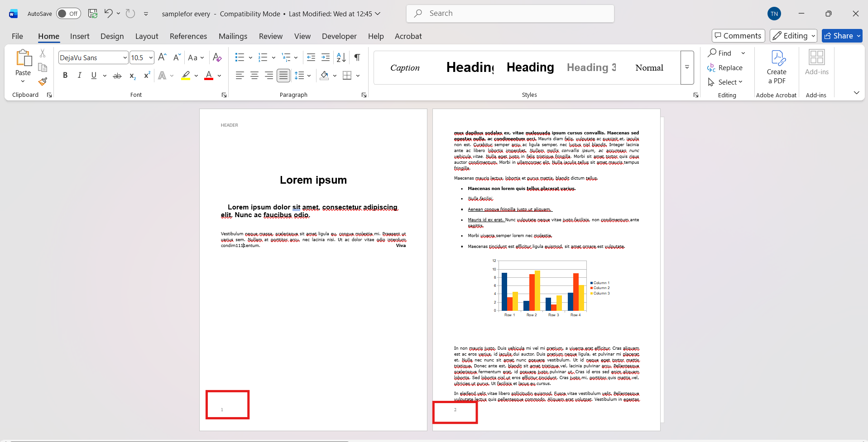Image resolution: width=868 pixels, height=442 pixels.
Task: Select the Format Painter brush
Action: click(43, 82)
